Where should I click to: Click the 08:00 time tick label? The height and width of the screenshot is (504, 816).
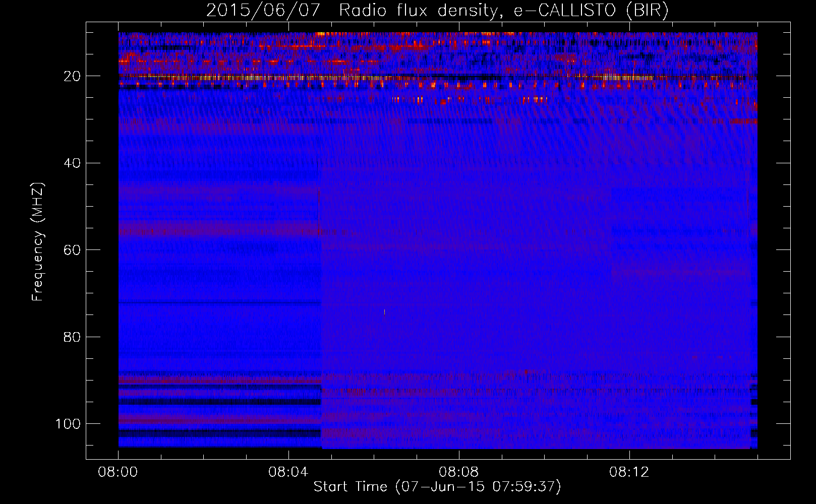click(x=118, y=472)
